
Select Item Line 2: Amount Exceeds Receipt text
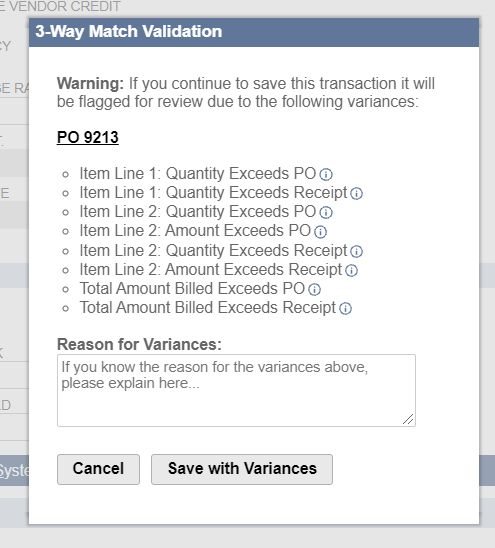pyautogui.click(x=211, y=269)
